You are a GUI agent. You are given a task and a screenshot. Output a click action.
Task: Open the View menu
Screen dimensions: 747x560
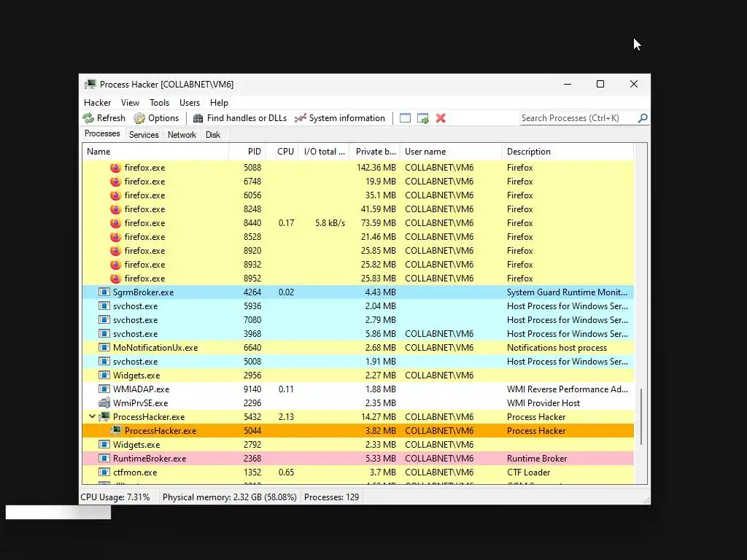[x=130, y=103]
